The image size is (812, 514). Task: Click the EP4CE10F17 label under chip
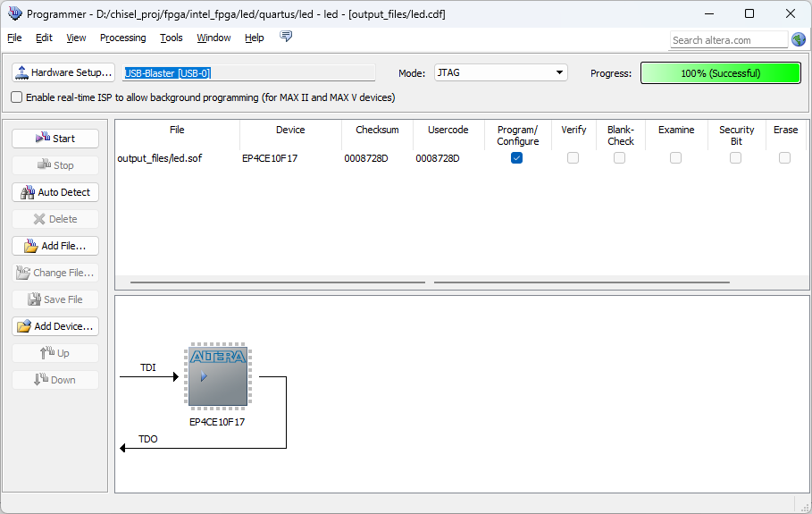[217, 422]
